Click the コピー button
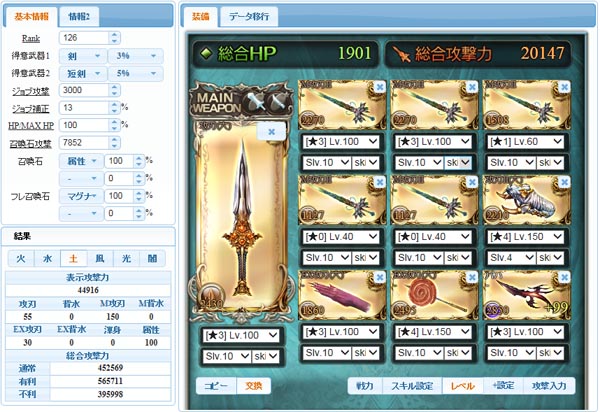Image resolution: width=600 pixels, height=412 pixels. point(216,386)
